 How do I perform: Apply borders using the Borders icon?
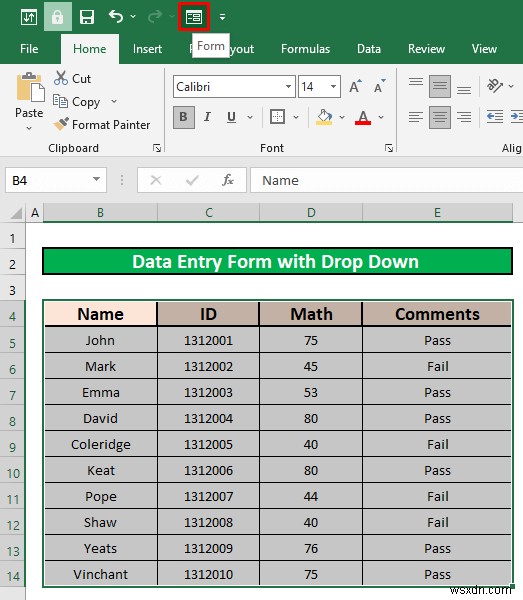coord(277,117)
